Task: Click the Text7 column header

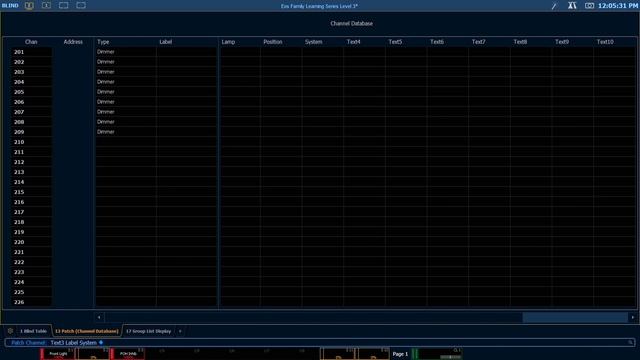Action: (x=478, y=42)
